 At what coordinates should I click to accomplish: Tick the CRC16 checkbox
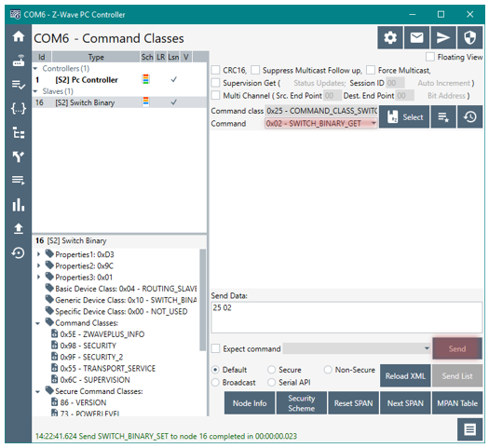(x=215, y=70)
